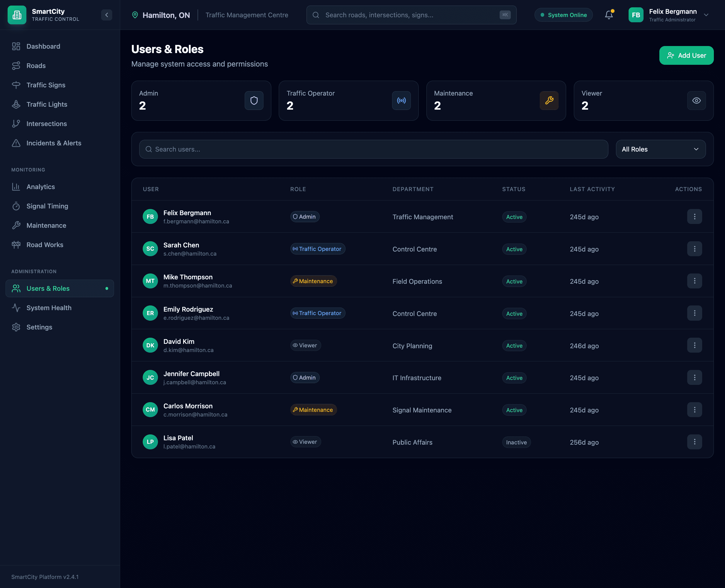The width and height of the screenshot is (725, 588).
Task: Navigate to System Health
Action: tap(49, 308)
